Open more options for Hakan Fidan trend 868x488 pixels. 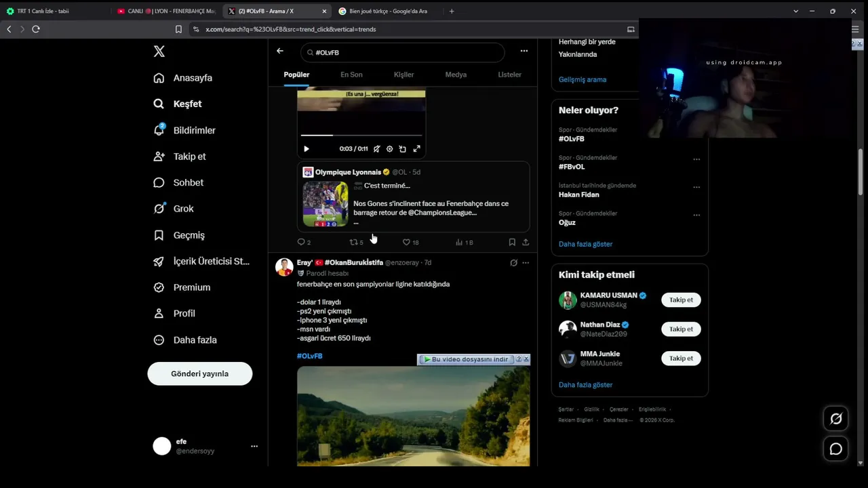(696, 187)
